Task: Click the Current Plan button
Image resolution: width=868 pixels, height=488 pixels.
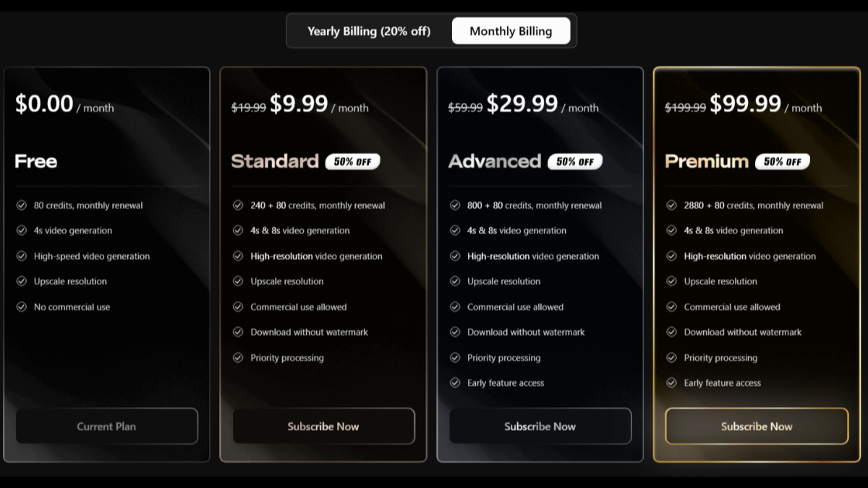Action: point(106,427)
